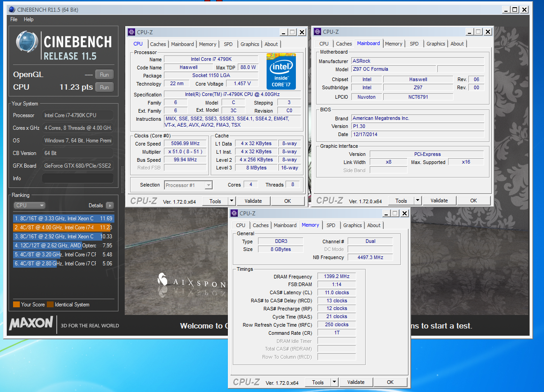Click the Info input field in Cinebench
544x392 pixels.
click(x=78, y=178)
